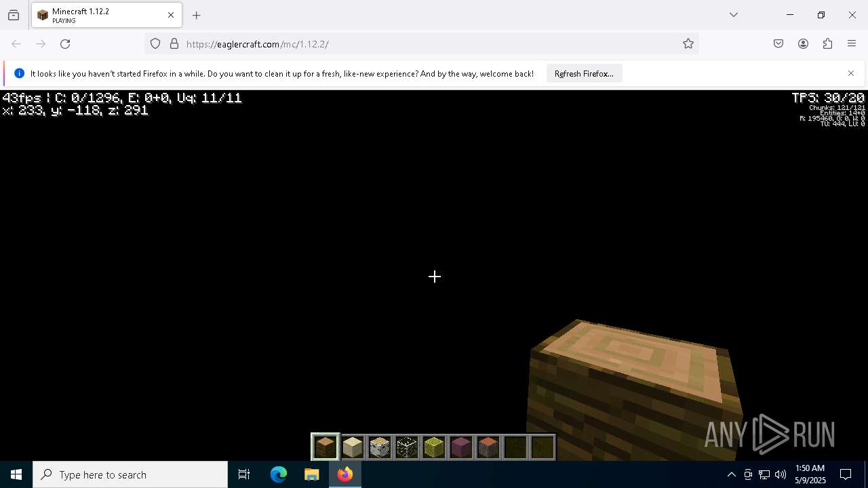Go back to the previous page
The height and width of the screenshot is (488, 868).
[x=16, y=44]
